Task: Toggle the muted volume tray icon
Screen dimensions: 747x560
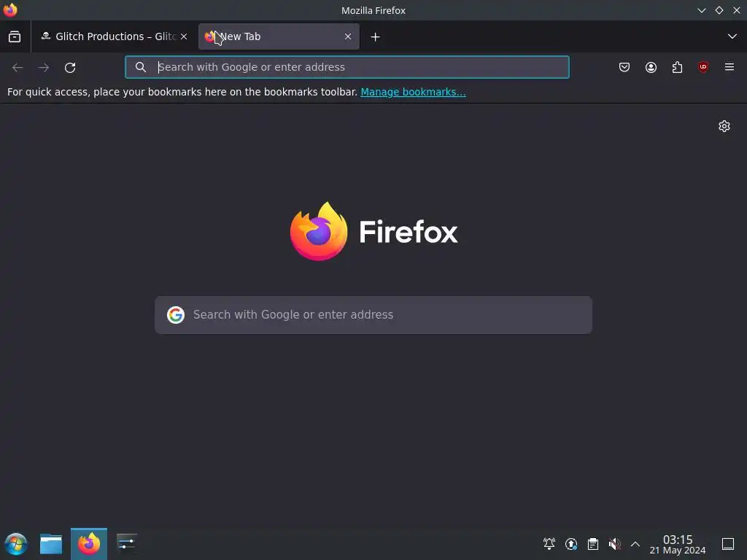Action: [614, 544]
